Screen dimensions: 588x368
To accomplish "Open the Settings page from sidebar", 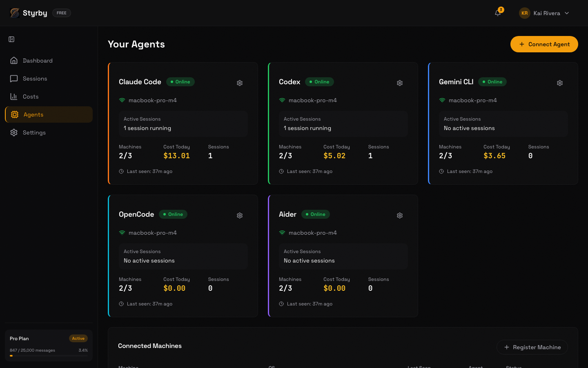I will click(34, 132).
